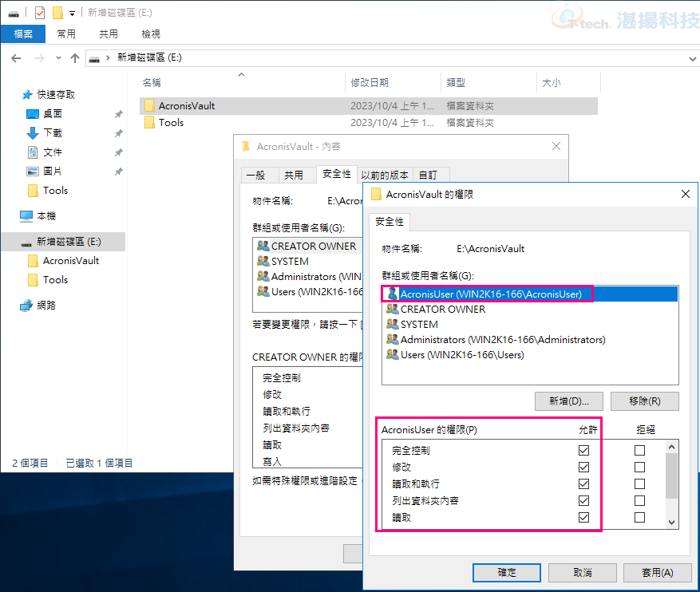Open Tools under E: drive in sidebar
Screen dimensions: 700x592
[x=55, y=280]
